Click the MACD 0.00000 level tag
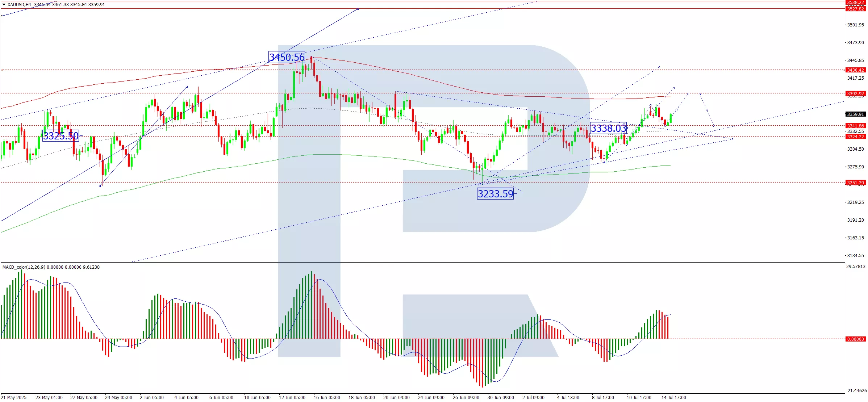This screenshot has height=402, width=868. click(855, 339)
